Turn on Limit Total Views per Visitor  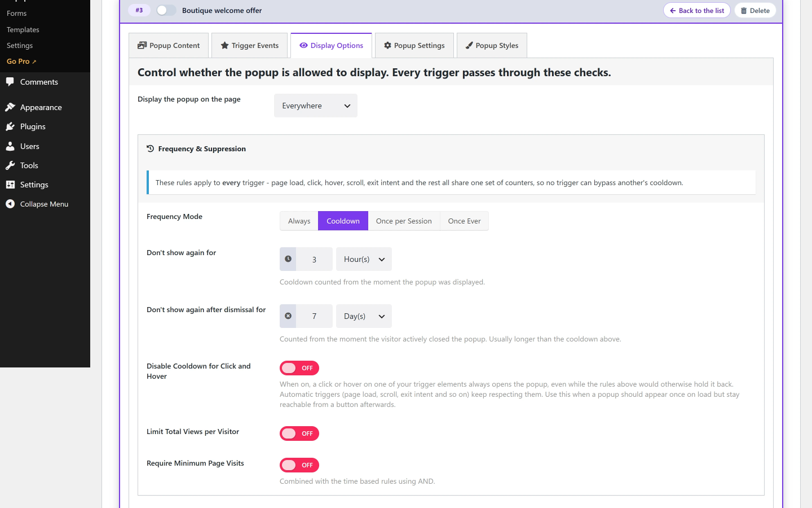[299, 433]
